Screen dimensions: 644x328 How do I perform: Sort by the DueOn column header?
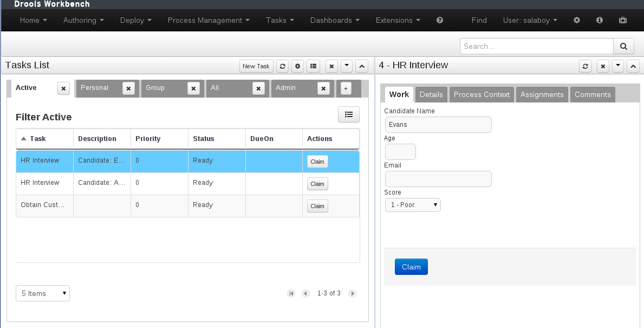274,138
